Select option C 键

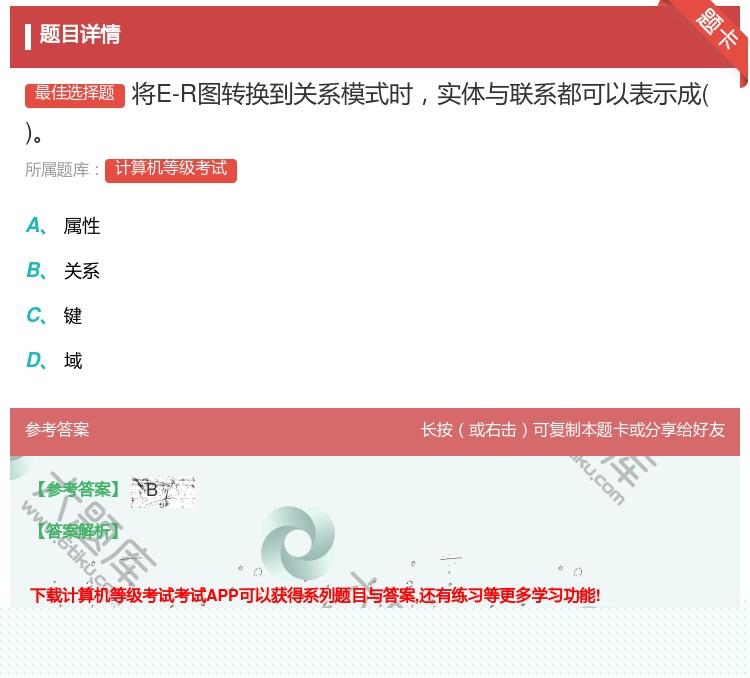tap(54, 316)
